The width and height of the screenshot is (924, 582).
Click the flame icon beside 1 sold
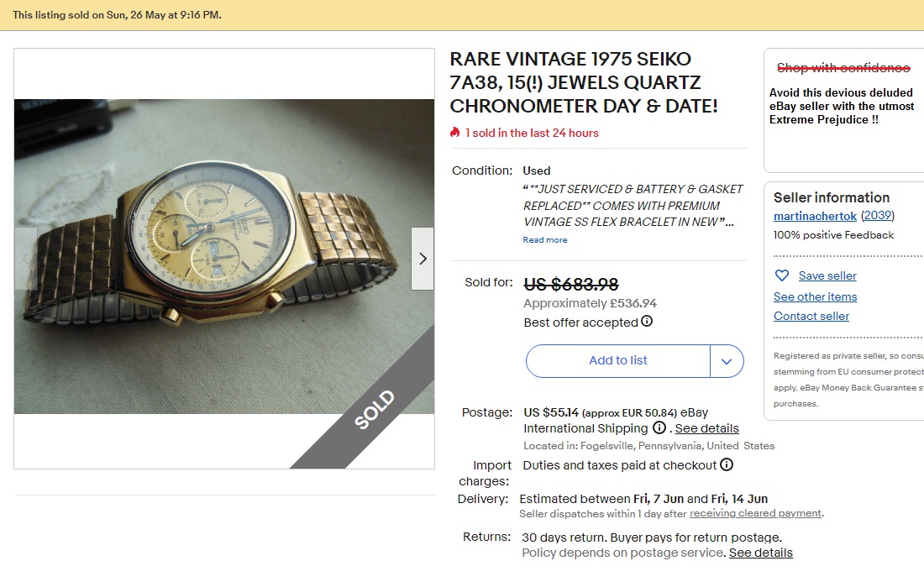click(456, 133)
